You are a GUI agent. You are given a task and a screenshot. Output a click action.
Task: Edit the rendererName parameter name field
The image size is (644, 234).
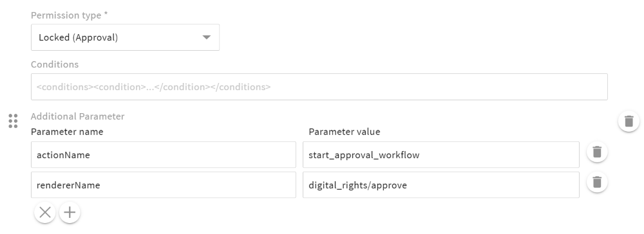pyautogui.click(x=164, y=185)
